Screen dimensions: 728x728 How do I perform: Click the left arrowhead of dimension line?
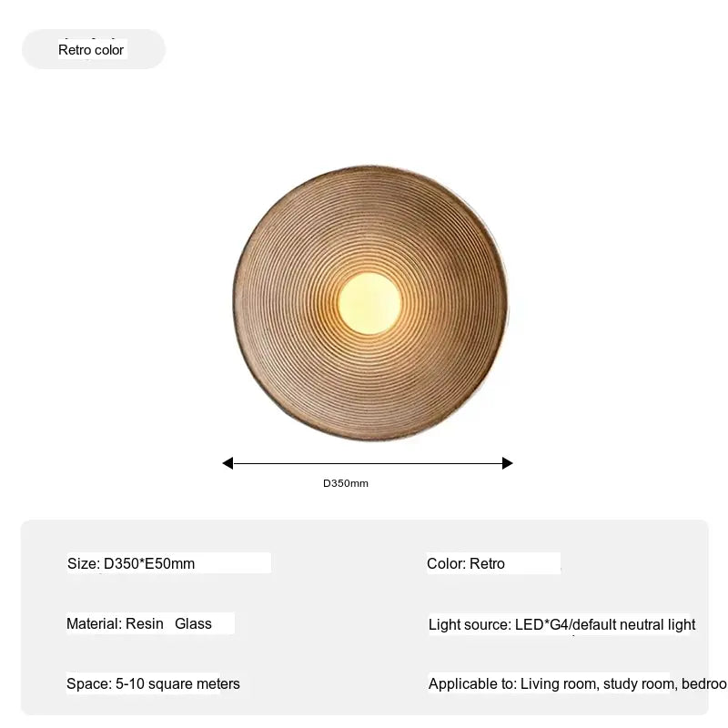(x=227, y=463)
